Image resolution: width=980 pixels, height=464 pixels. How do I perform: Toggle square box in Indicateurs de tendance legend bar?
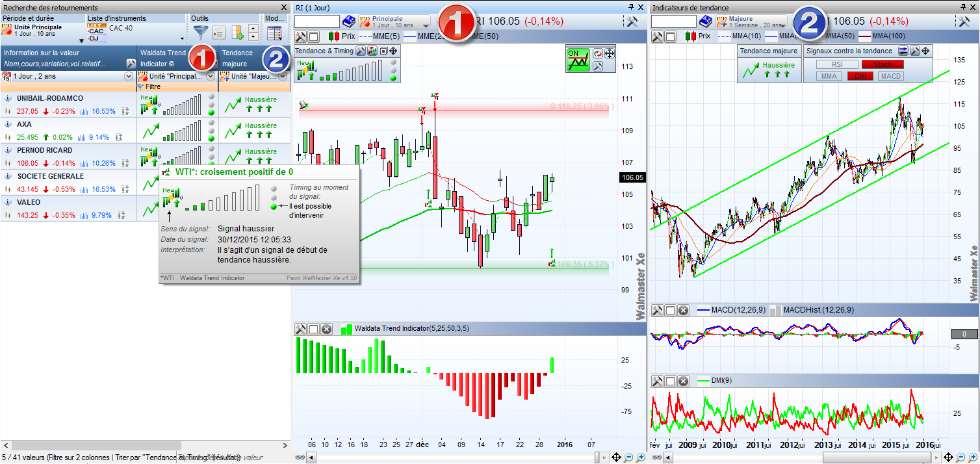(x=670, y=36)
